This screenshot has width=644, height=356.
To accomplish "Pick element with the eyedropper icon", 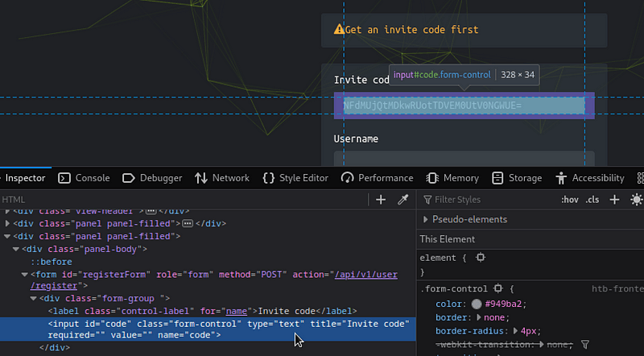I will pos(403,200).
